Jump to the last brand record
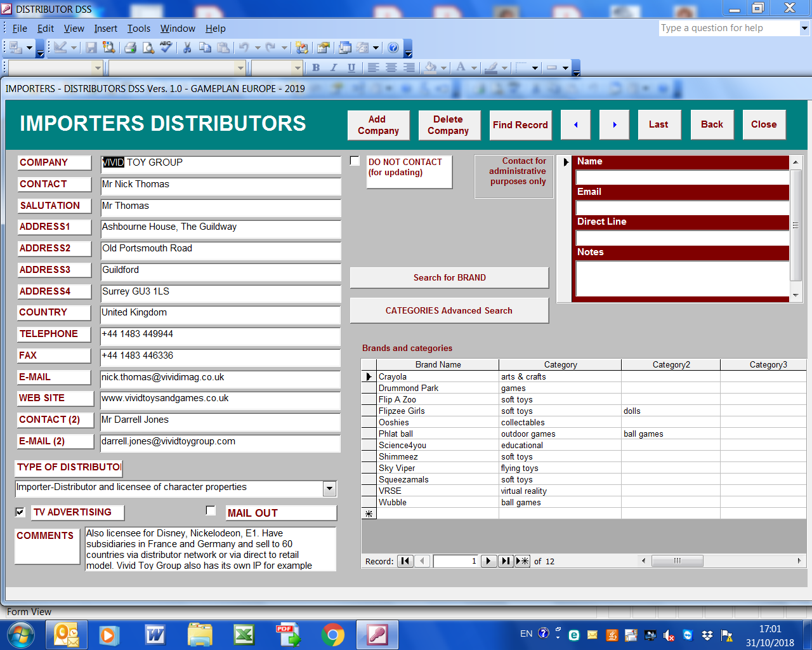 [x=505, y=561]
